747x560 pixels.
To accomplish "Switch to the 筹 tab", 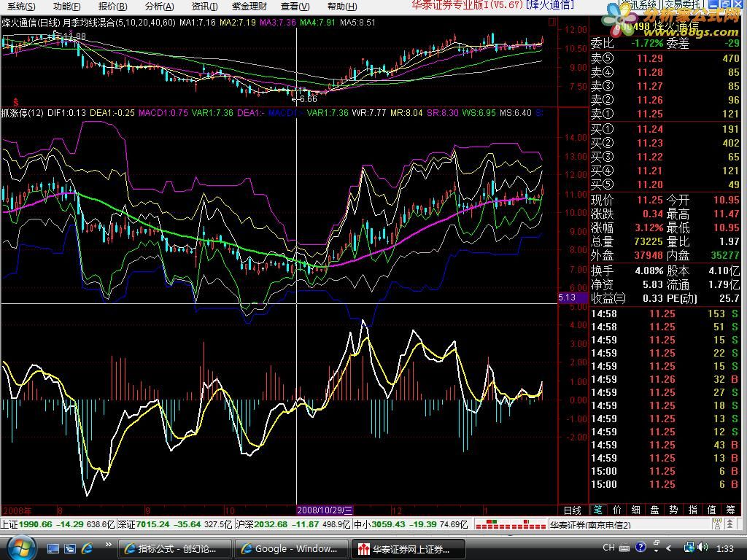I will 731,510.
